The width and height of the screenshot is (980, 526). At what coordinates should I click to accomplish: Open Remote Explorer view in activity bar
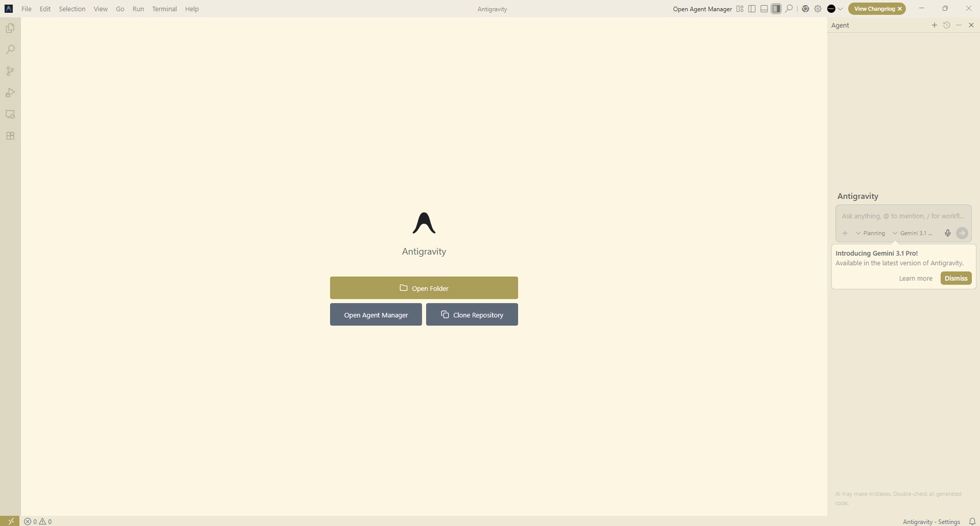pyautogui.click(x=10, y=114)
